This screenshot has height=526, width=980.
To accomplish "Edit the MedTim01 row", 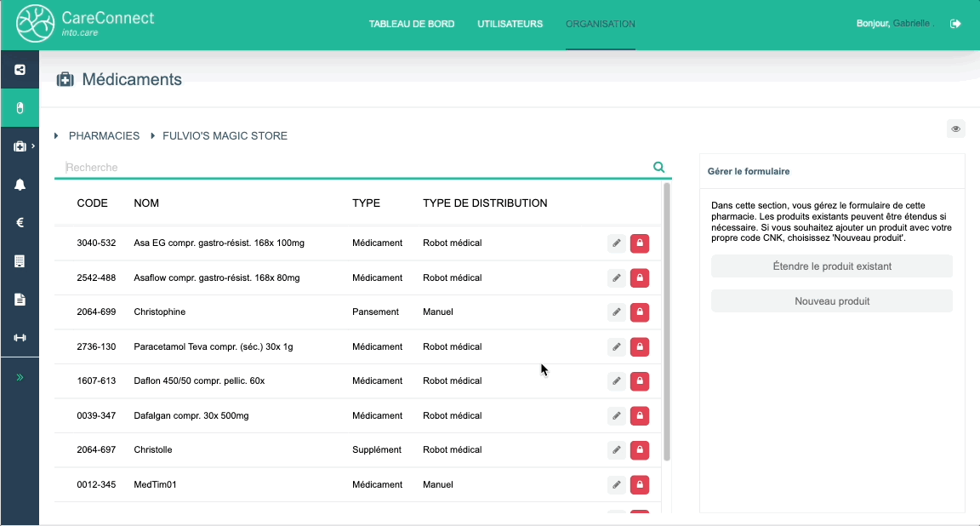I will point(616,485).
